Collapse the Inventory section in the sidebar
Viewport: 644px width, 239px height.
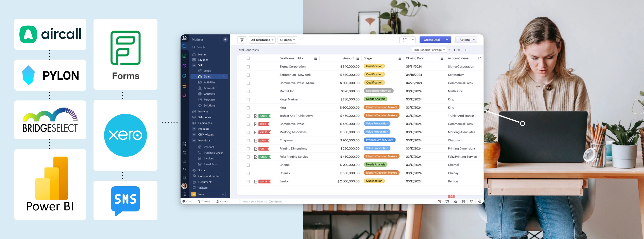click(x=194, y=140)
